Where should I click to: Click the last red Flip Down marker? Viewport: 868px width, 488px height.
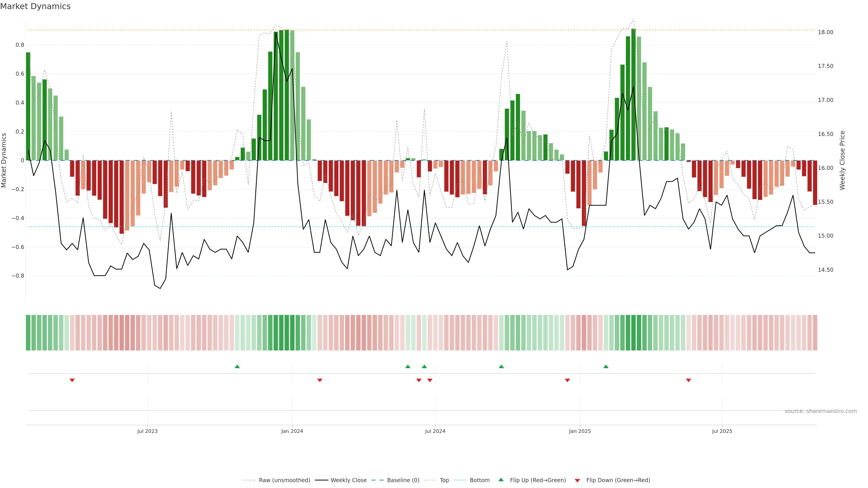pos(688,380)
